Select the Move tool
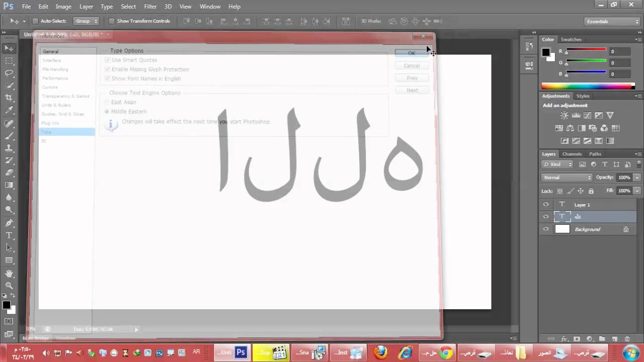 [x=9, y=48]
